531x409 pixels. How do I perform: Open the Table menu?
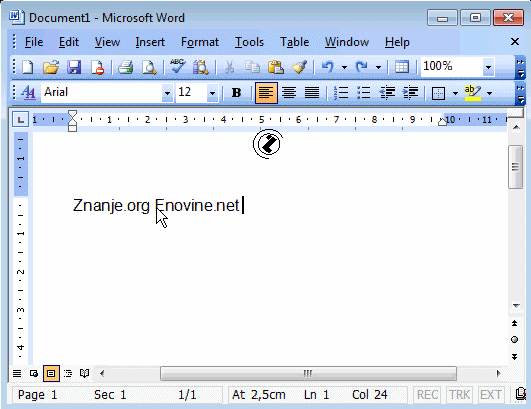[x=294, y=42]
